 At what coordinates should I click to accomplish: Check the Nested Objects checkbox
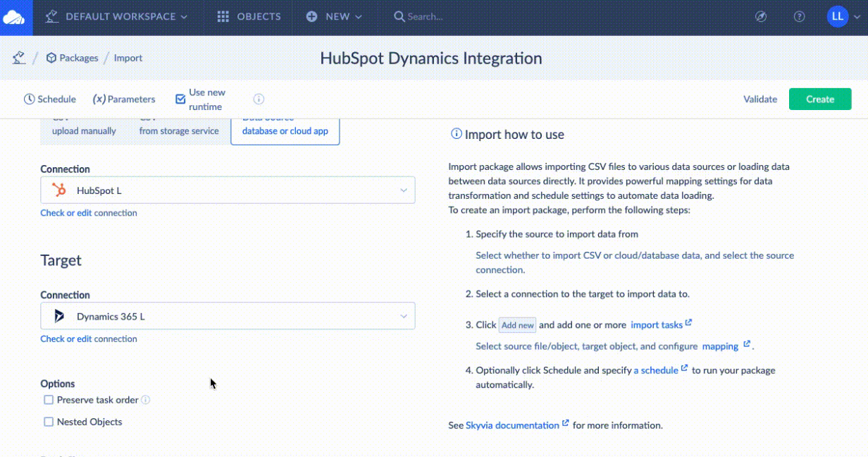coord(49,421)
